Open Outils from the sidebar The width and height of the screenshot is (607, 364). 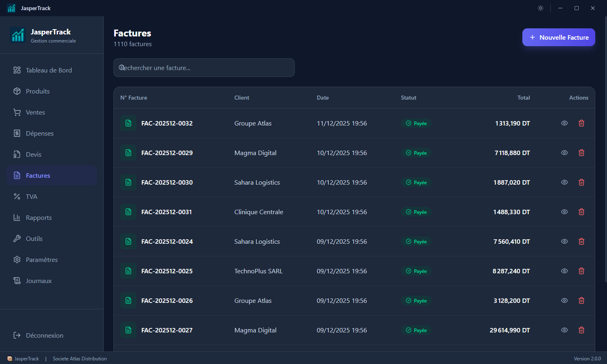coord(51,238)
